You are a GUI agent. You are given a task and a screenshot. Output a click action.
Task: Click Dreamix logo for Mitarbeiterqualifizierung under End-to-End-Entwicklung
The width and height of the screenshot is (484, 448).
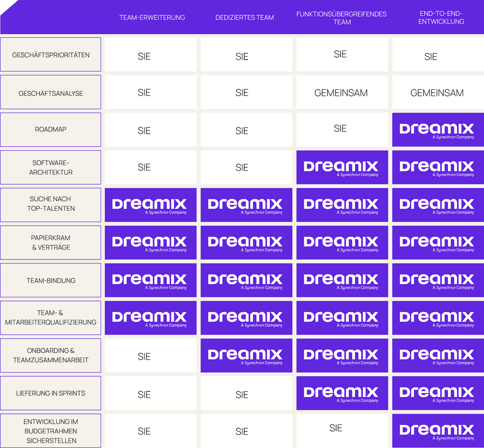click(437, 318)
